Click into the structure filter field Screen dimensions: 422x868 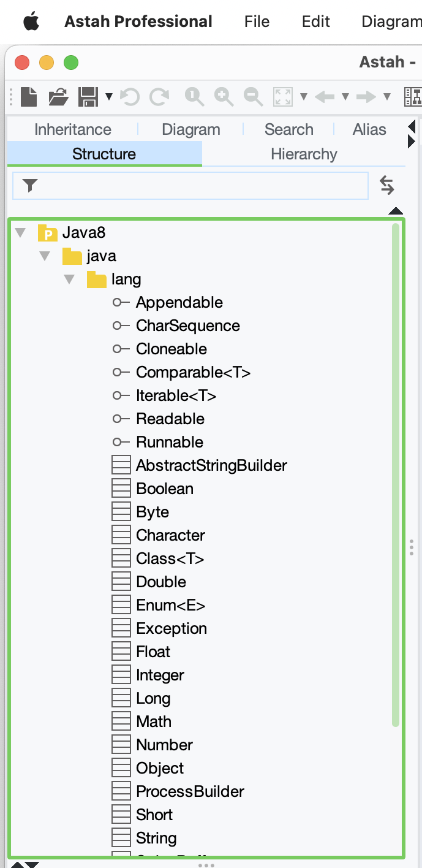coord(196,186)
